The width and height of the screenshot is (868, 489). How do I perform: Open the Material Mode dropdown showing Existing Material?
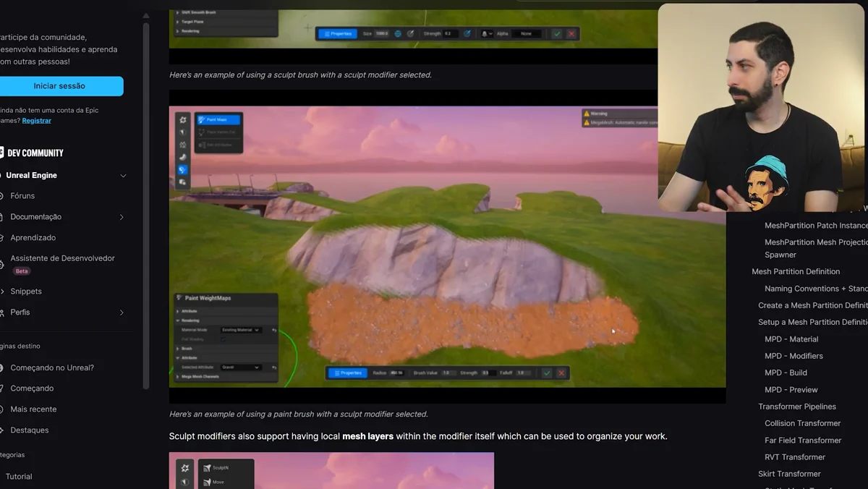pos(241,330)
